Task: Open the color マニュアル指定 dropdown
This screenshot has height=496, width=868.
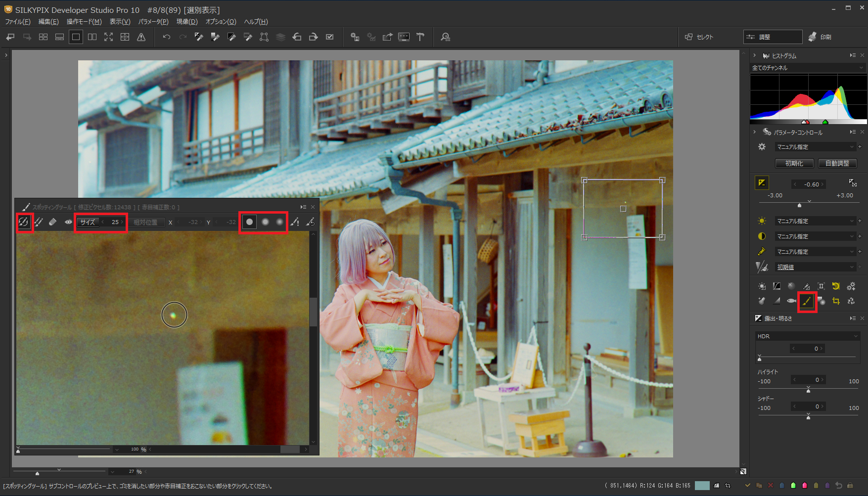Action: pyautogui.click(x=815, y=252)
